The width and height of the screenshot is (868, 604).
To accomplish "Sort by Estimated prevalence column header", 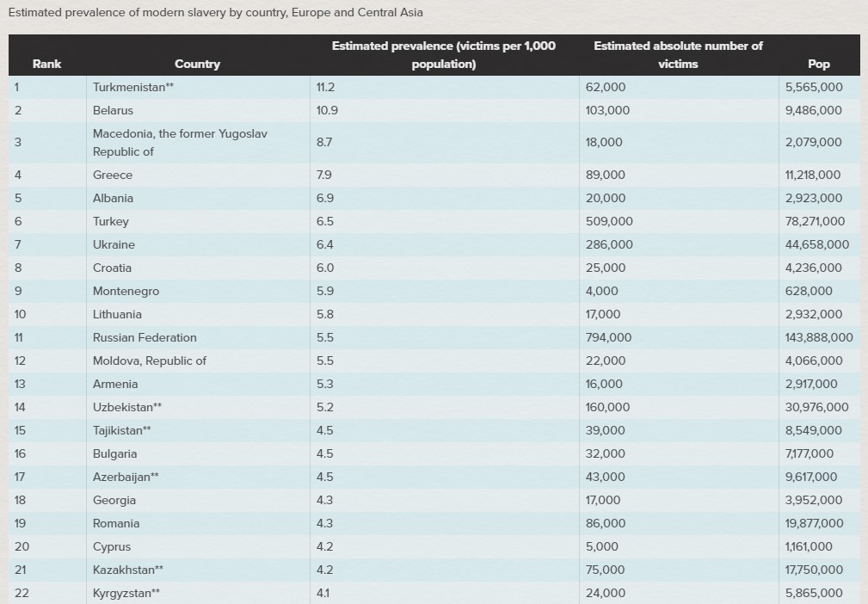I will [443, 55].
